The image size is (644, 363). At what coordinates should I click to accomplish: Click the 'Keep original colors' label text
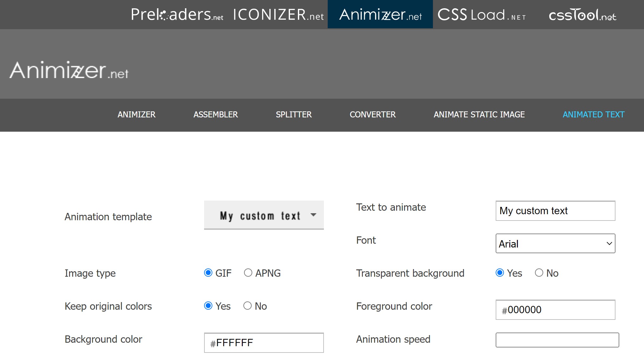(108, 306)
